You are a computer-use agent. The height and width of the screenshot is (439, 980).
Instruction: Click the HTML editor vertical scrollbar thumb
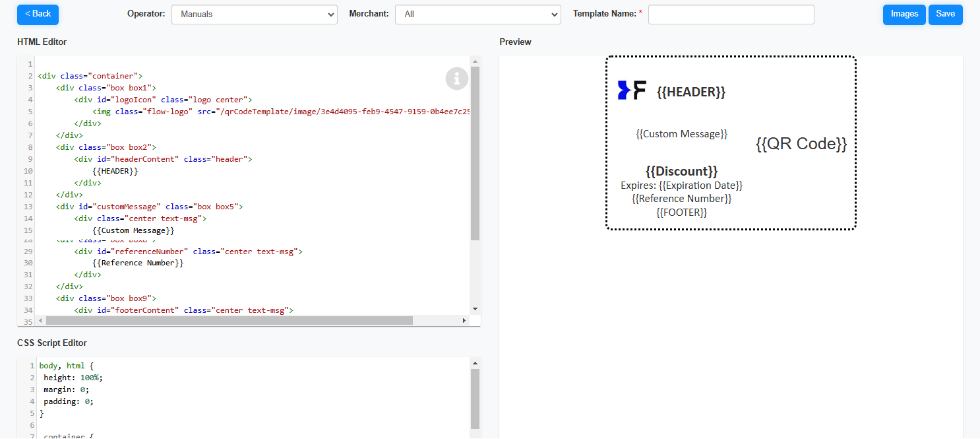[x=475, y=153]
